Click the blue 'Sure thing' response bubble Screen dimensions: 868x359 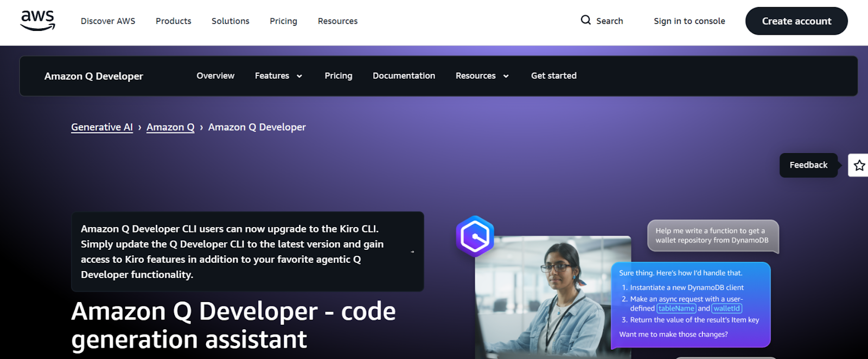[691, 305]
